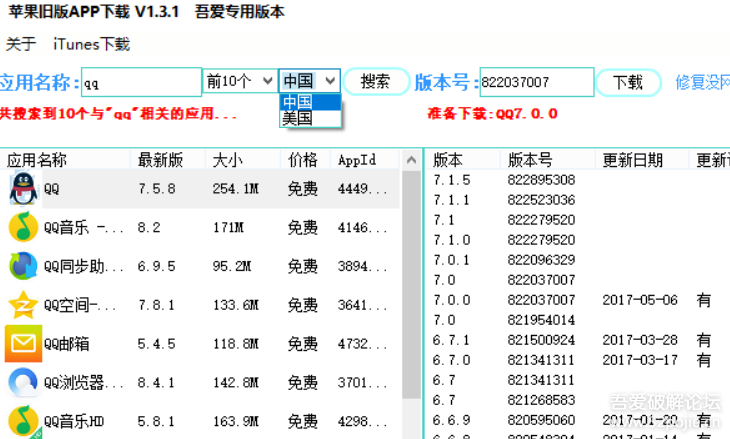Click the 搜索 search button
730x439 pixels.
click(376, 82)
